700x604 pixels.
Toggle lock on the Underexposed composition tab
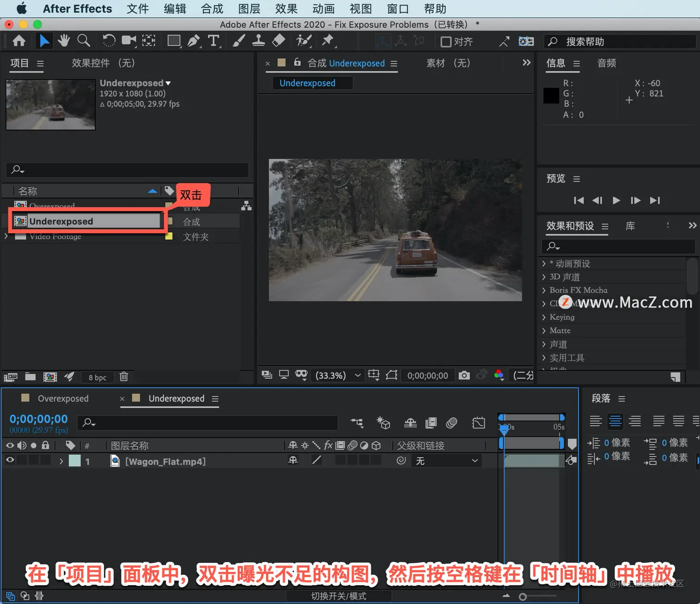pyautogui.click(x=298, y=62)
